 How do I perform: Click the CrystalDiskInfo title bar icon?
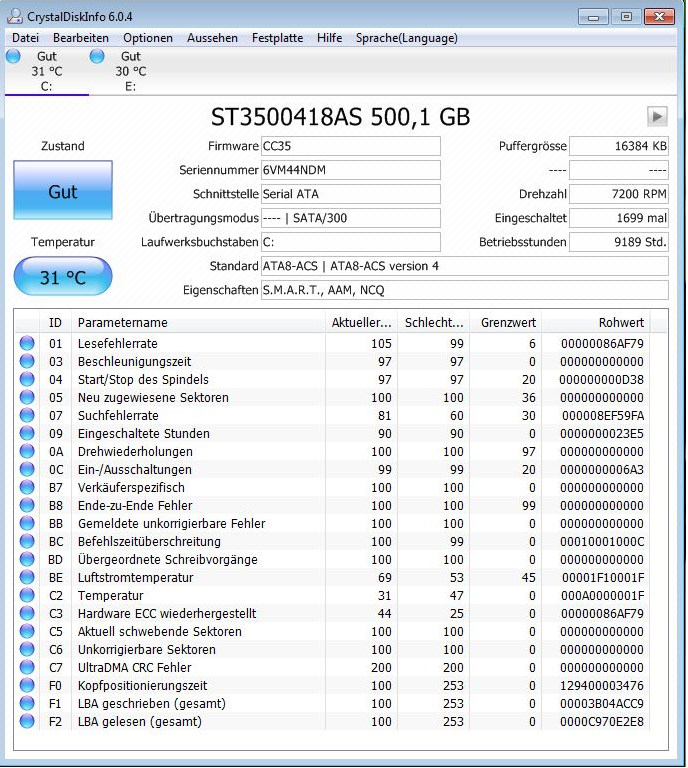[x=15, y=16]
